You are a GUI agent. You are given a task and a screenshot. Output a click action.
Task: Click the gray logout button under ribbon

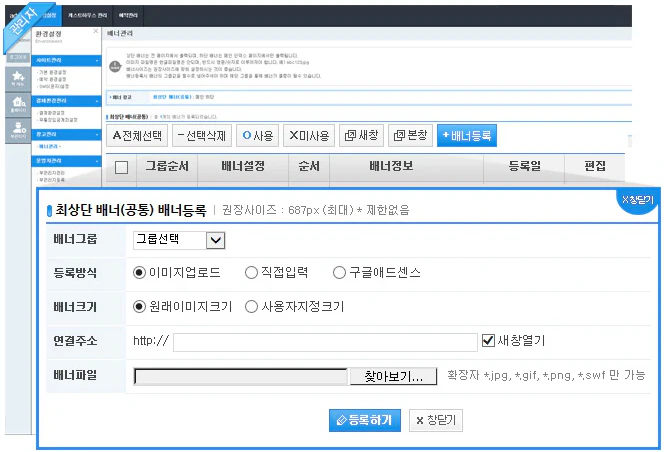pyautogui.click(x=18, y=58)
